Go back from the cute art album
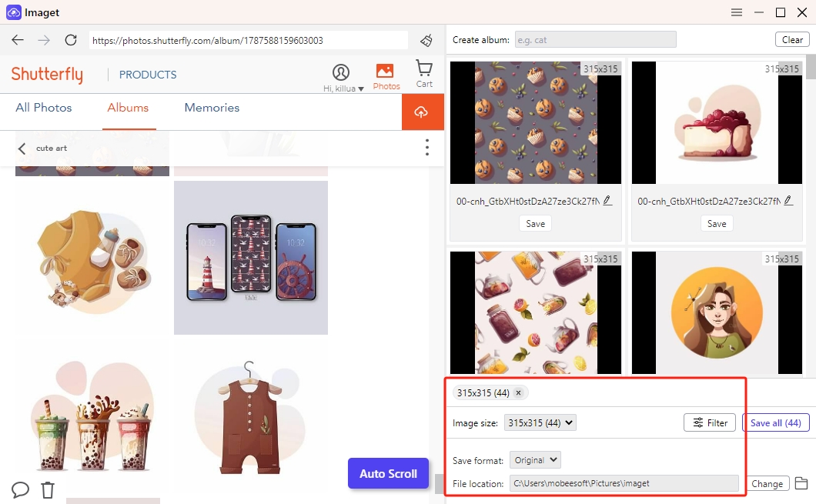The image size is (816, 504). (22, 149)
